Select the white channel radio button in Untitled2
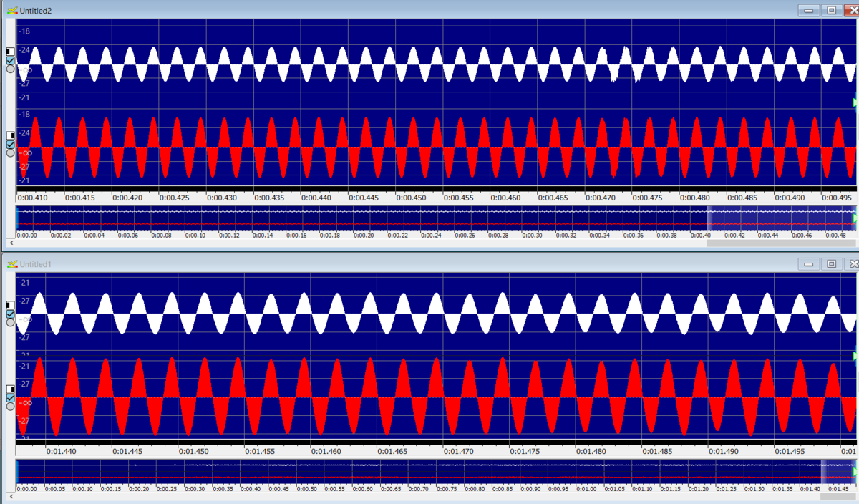The height and width of the screenshot is (504, 859). [10, 69]
